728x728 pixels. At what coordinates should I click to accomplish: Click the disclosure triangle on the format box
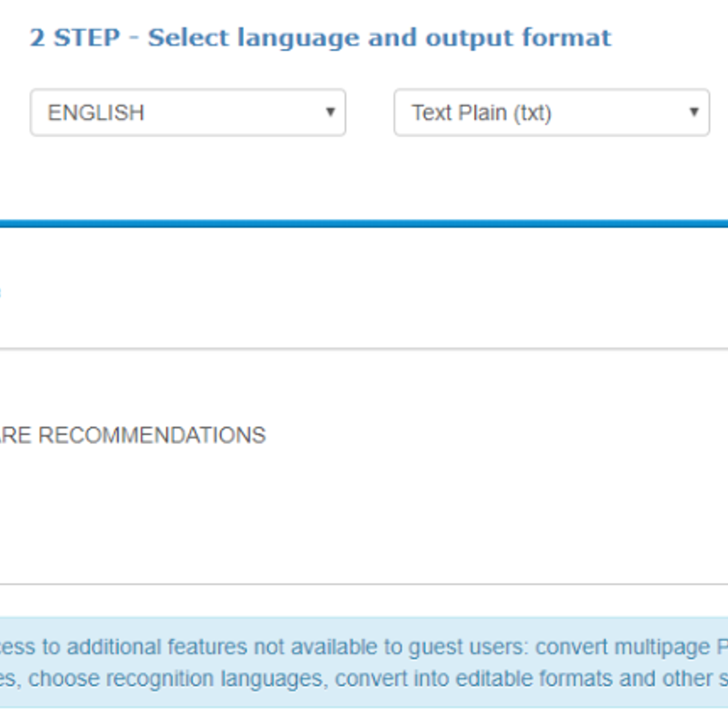(693, 112)
